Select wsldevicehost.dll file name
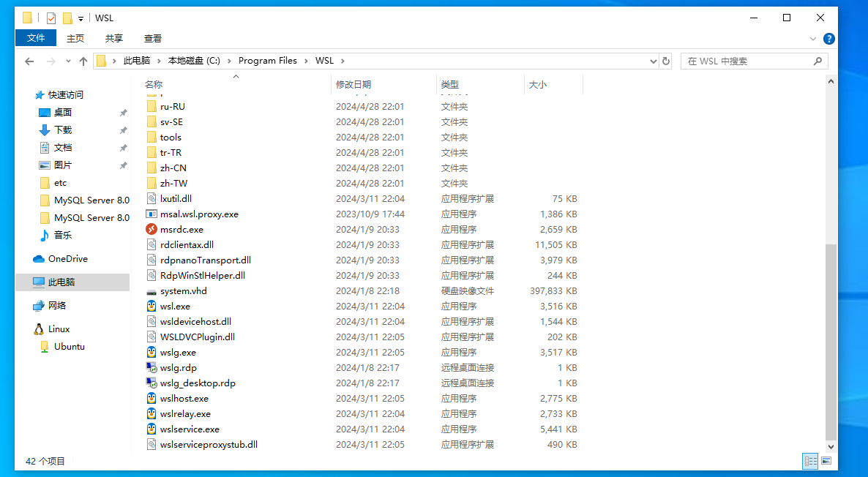Screen dimensions: 868x477 click(x=195, y=321)
